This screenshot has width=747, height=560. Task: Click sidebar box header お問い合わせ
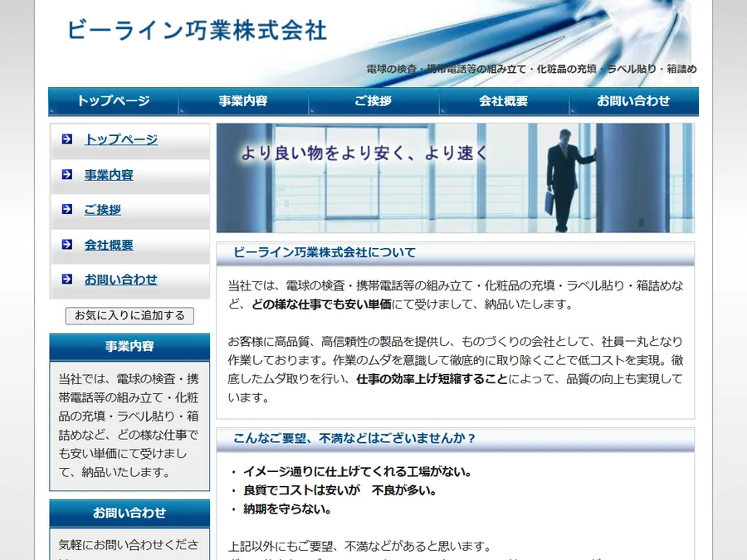pyautogui.click(x=129, y=513)
